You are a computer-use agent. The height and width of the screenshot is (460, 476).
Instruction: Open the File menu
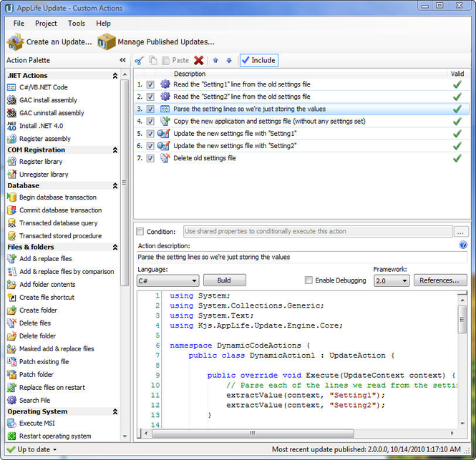pyautogui.click(x=19, y=24)
